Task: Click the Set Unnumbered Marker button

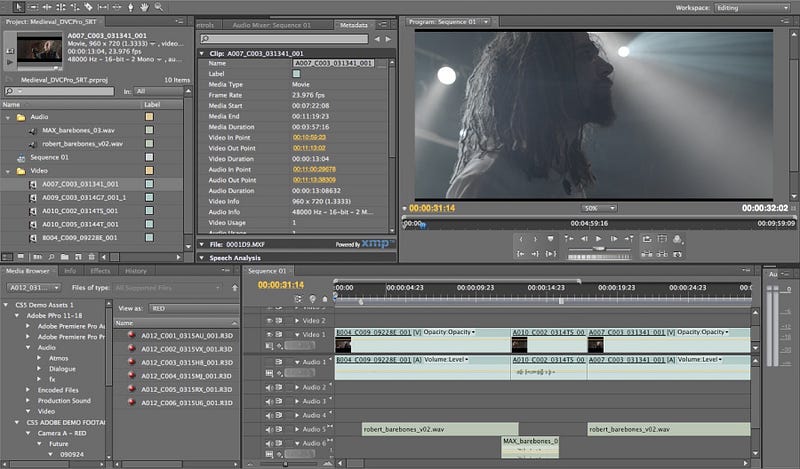Action: click(x=551, y=239)
